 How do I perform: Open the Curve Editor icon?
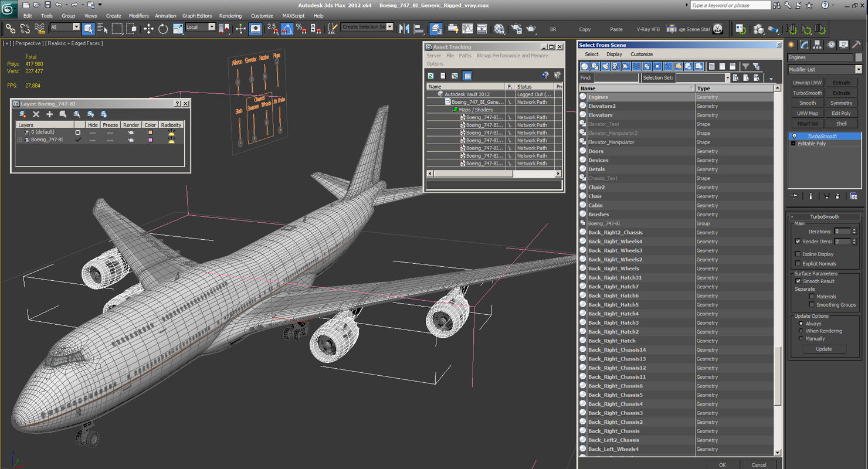pyautogui.click(x=467, y=28)
